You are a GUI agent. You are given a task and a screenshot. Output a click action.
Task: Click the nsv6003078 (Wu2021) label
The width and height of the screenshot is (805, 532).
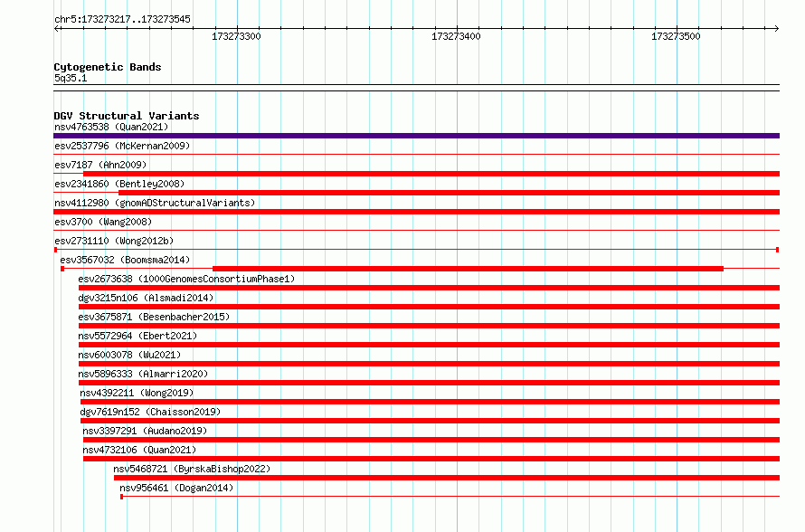coord(129,355)
